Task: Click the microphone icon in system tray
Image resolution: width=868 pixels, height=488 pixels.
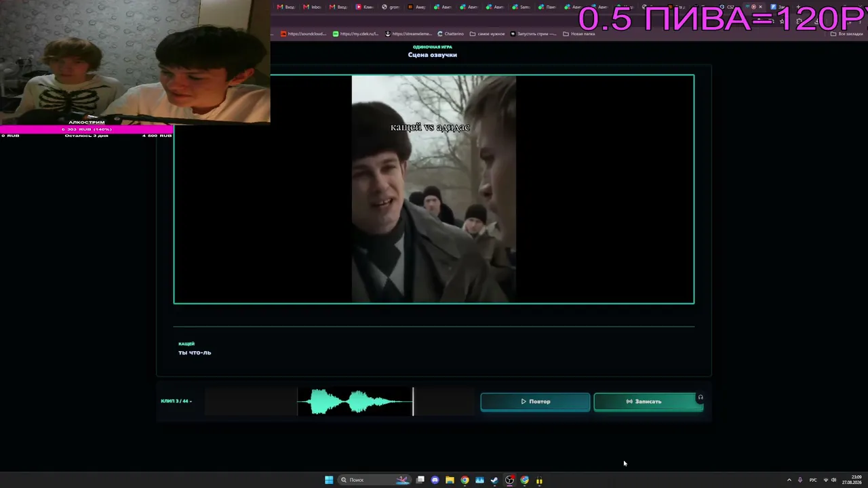Action: pos(800,480)
